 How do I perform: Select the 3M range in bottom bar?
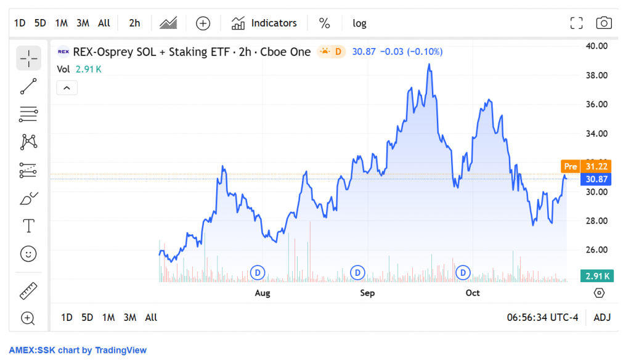coord(129,318)
